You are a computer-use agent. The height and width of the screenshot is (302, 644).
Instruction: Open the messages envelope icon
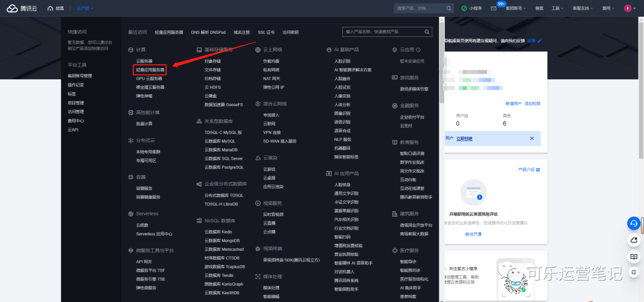point(494,8)
